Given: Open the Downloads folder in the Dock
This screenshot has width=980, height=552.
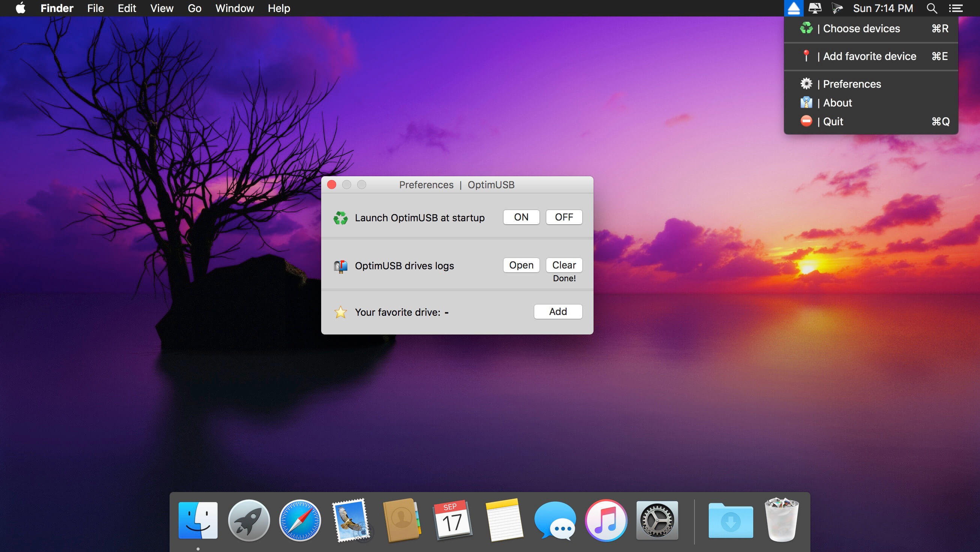Looking at the screenshot, I should (x=730, y=520).
